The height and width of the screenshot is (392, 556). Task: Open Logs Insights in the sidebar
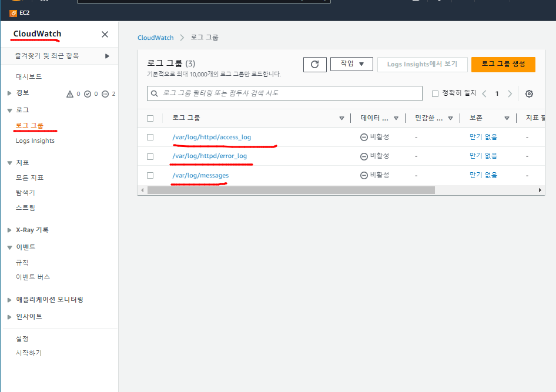point(35,140)
